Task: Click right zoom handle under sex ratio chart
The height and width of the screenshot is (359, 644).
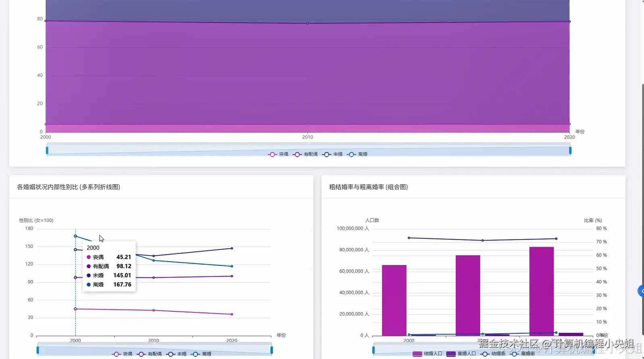Action: click(272, 350)
